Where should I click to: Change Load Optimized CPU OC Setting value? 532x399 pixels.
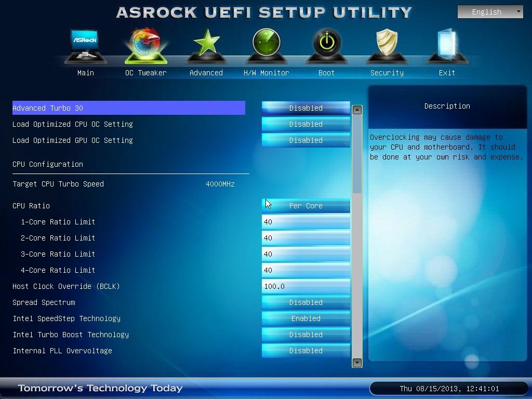tap(305, 124)
